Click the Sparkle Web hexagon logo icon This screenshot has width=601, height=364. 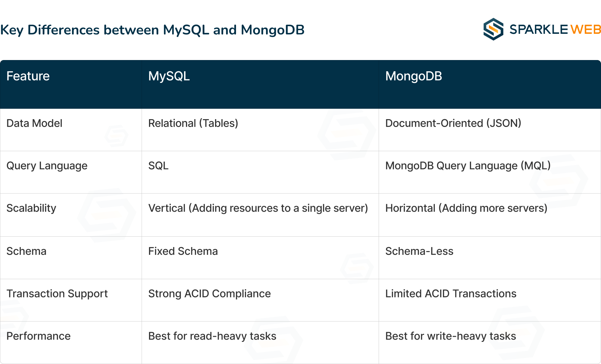click(x=493, y=29)
